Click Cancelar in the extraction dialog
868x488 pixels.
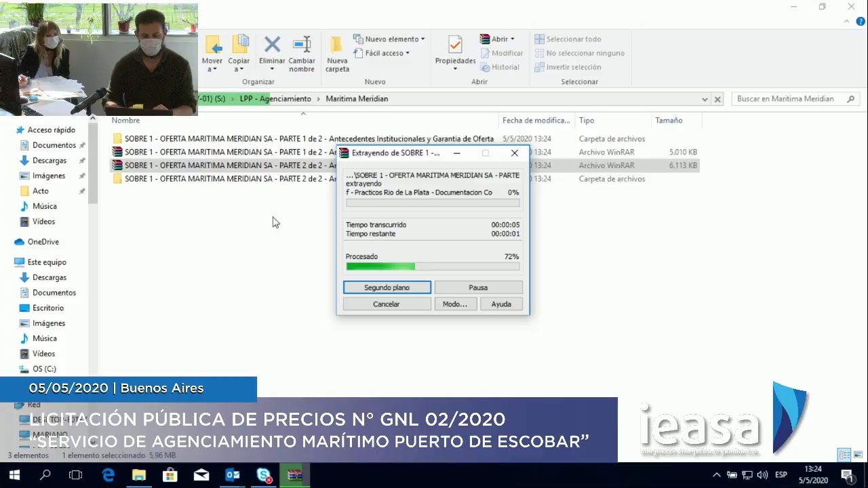(387, 304)
